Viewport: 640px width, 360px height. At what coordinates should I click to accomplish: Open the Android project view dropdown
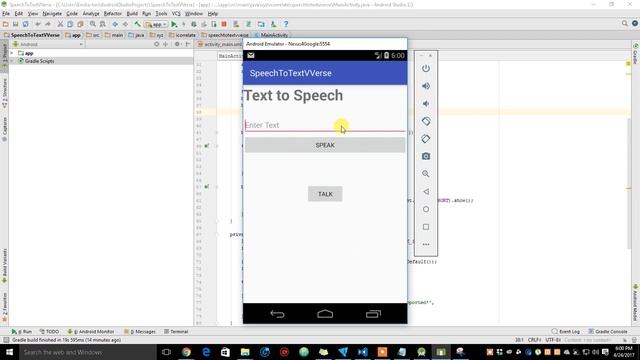click(x=48, y=44)
